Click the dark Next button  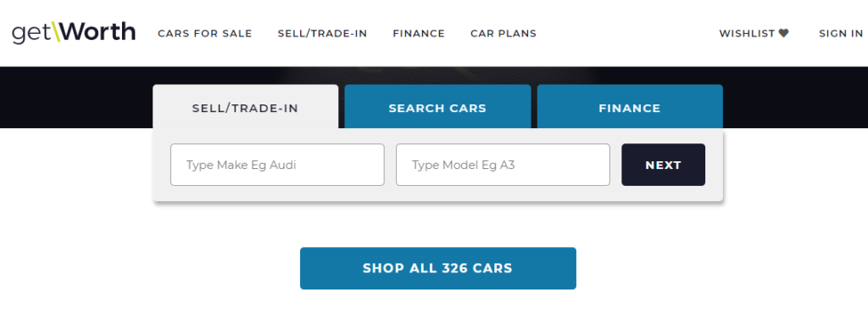[663, 165]
